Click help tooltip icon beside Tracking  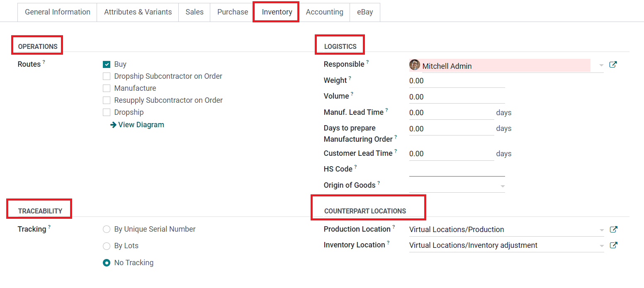point(49,227)
